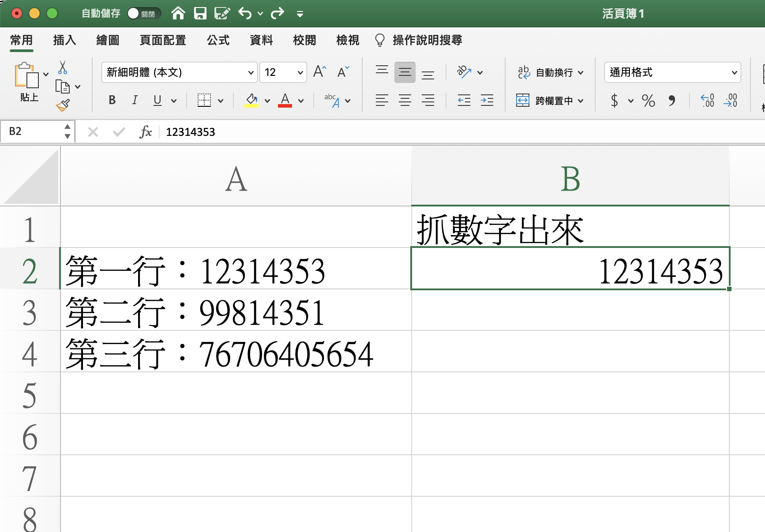Select the Format Painter brush

[63, 105]
